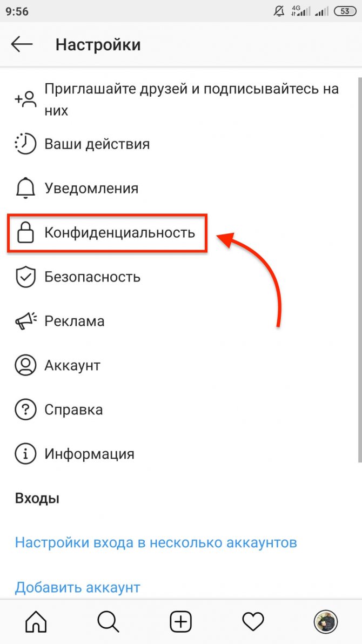Tap the new post plus icon
Viewport: 362px width, 644px height.
[x=181, y=622]
